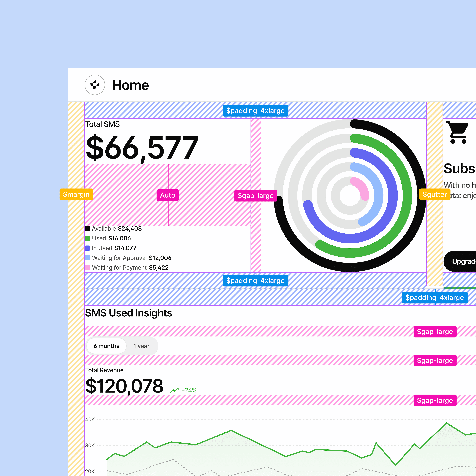Switch to the 1 year tab
476x476 pixels.
(x=141, y=346)
